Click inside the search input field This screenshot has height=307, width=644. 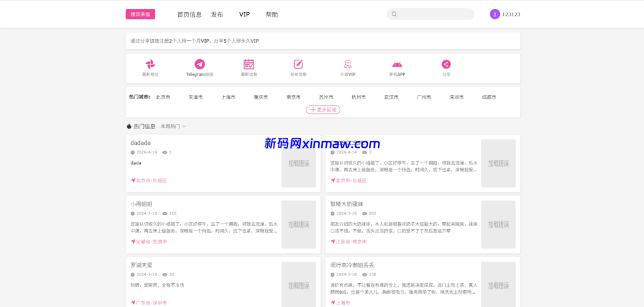[x=430, y=14]
